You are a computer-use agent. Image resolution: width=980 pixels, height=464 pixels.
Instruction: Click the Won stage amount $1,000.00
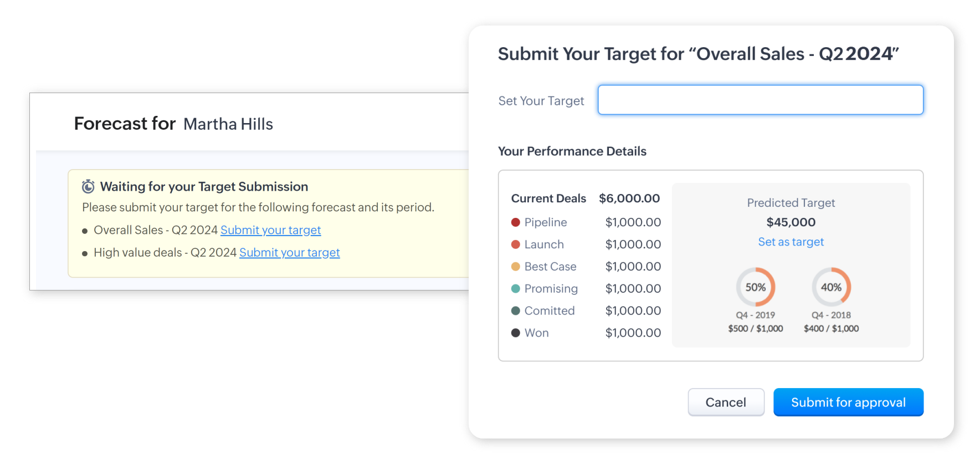(633, 333)
